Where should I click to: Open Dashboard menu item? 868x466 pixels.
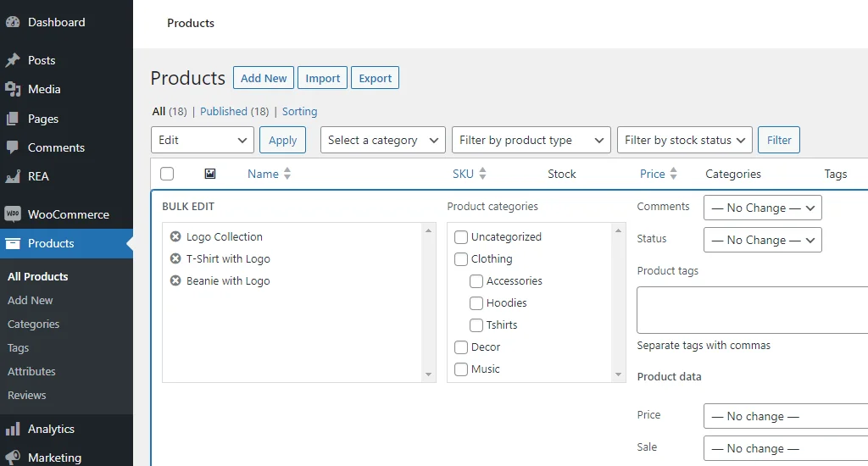[57, 22]
